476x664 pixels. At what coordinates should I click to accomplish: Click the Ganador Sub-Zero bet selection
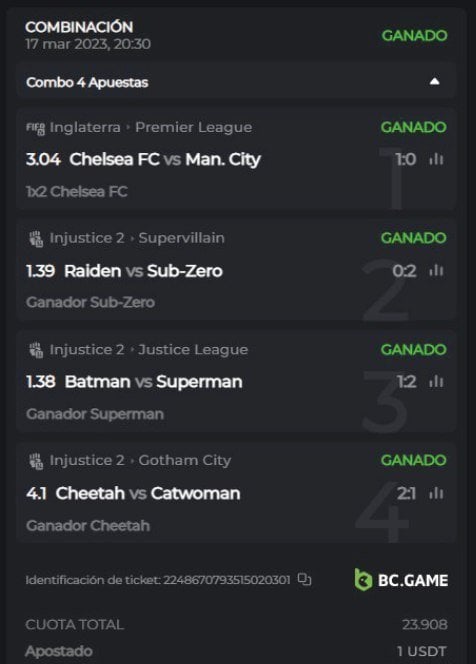(x=90, y=302)
